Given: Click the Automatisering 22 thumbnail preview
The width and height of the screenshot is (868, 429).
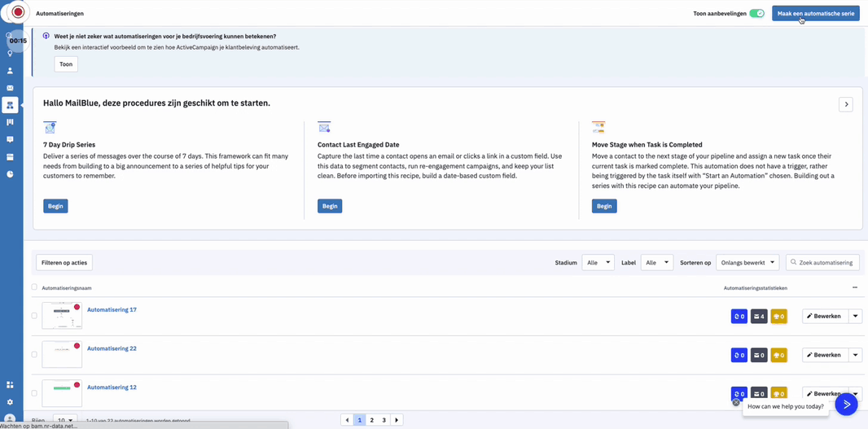Looking at the screenshot, I should (x=62, y=354).
